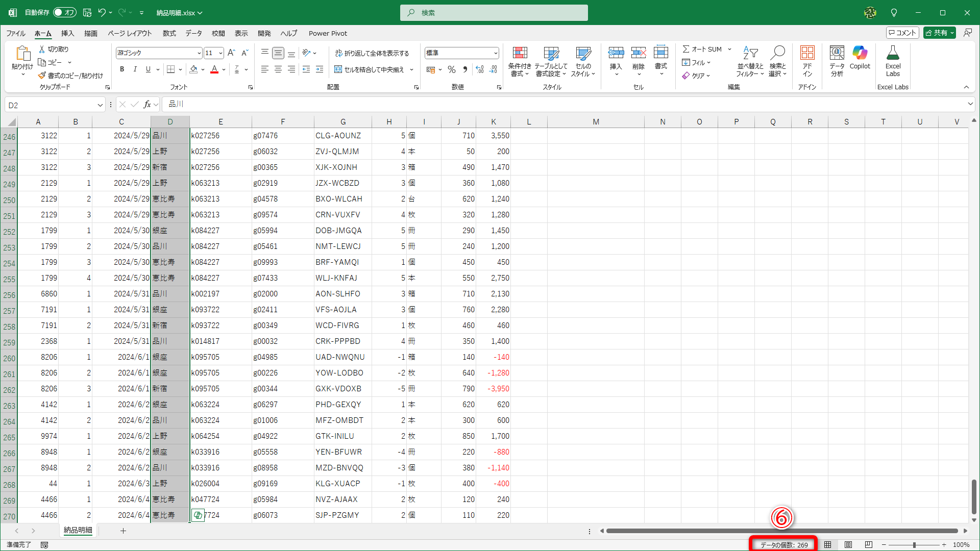Toggle italic formatting button

tap(135, 69)
